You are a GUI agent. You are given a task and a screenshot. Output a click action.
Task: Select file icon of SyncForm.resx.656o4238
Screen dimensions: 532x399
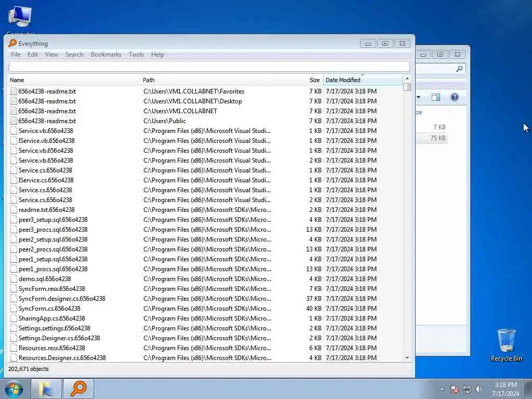pos(14,289)
